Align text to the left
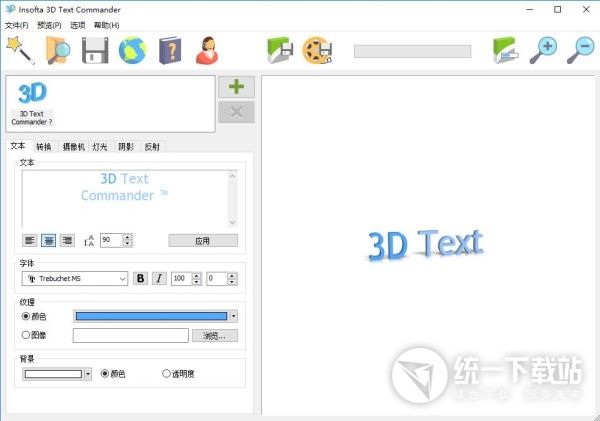The width and height of the screenshot is (600, 421). [30, 240]
